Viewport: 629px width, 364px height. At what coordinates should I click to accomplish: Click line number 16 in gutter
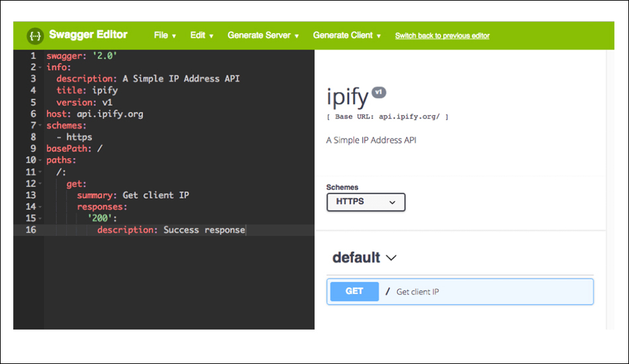[x=31, y=230]
